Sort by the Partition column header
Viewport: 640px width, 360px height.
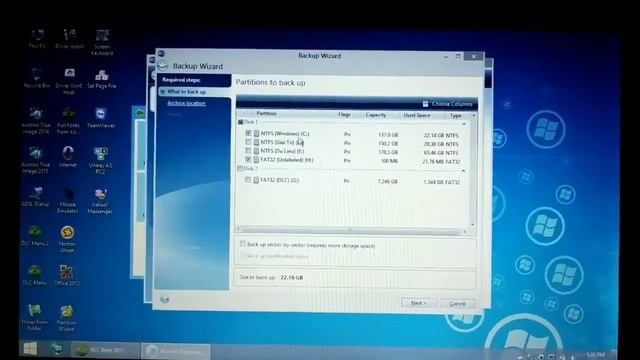pos(266,113)
